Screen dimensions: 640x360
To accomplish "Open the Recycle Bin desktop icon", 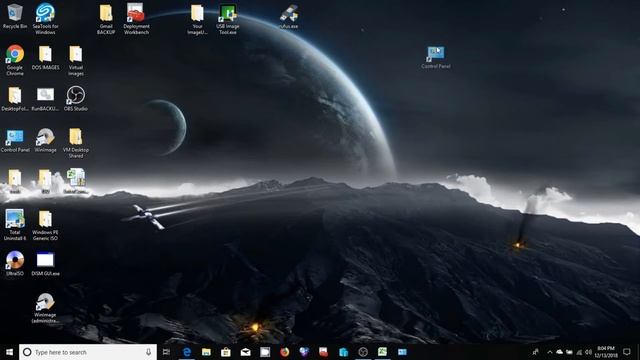I will click(x=15, y=16).
